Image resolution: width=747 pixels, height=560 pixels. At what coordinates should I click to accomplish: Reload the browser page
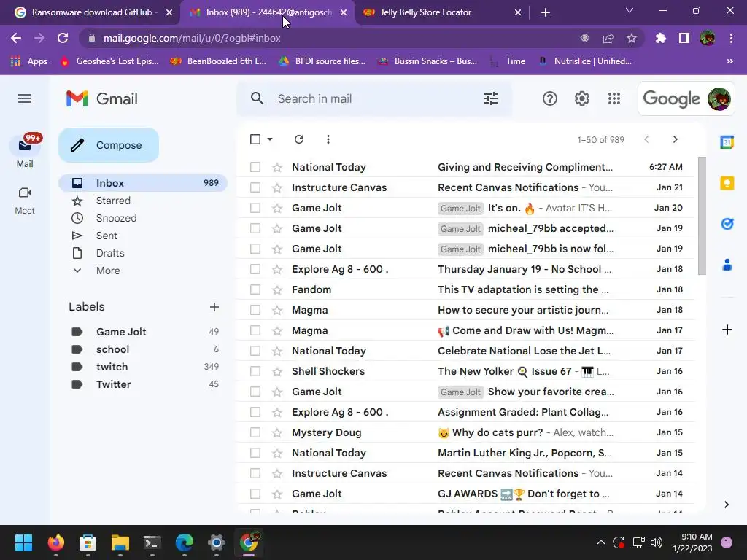pyautogui.click(x=63, y=38)
